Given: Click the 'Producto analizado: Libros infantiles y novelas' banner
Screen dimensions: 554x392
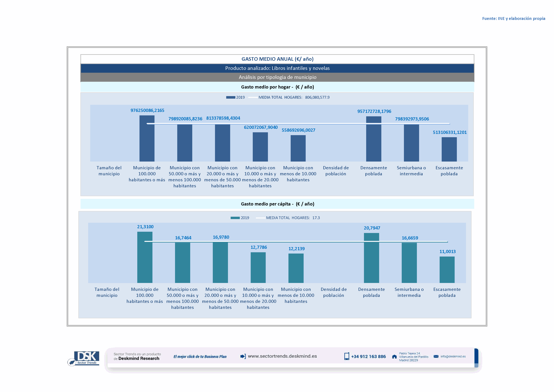Looking at the screenshot, I should (277, 68).
